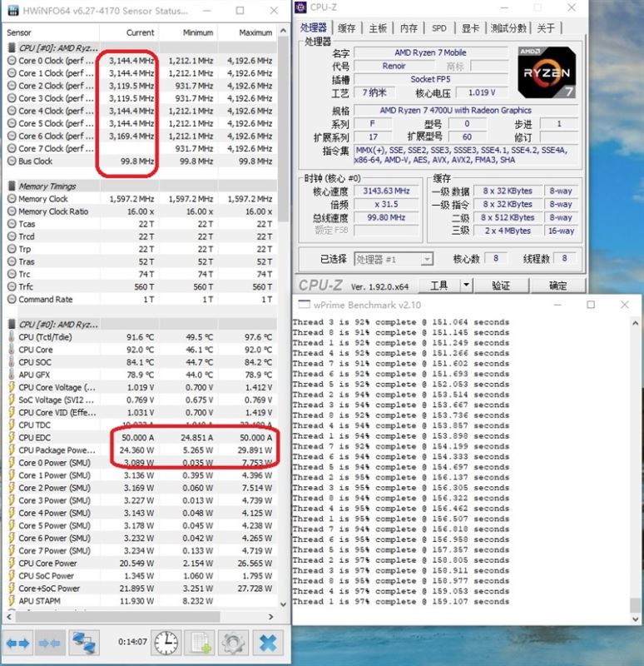Switch to the 内存 tab in CPU-Z
Image resolution: width=644 pixels, height=666 pixels.
tap(409, 28)
